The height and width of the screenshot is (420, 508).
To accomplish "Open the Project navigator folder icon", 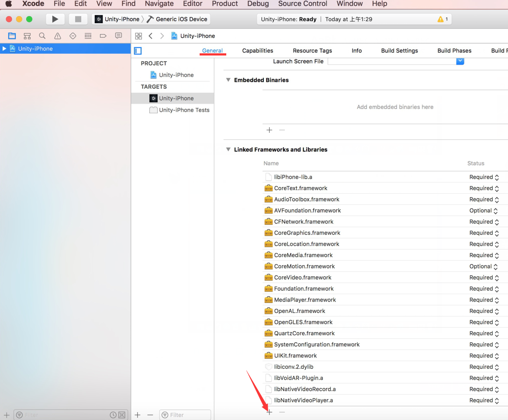I will (x=12, y=36).
